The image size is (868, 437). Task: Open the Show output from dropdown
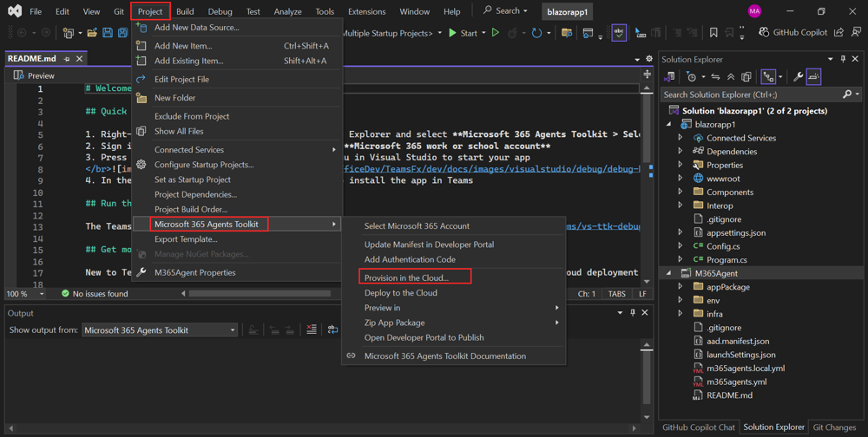tap(160, 330)
